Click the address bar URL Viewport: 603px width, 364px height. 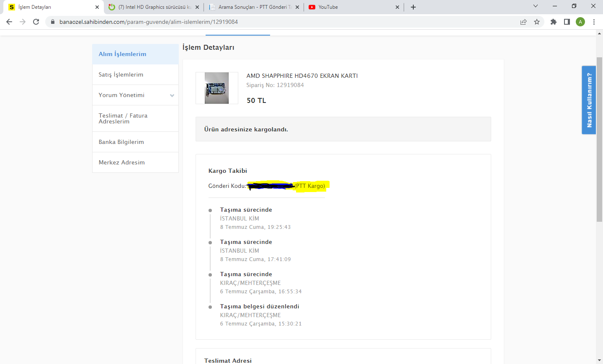(149, 22)
